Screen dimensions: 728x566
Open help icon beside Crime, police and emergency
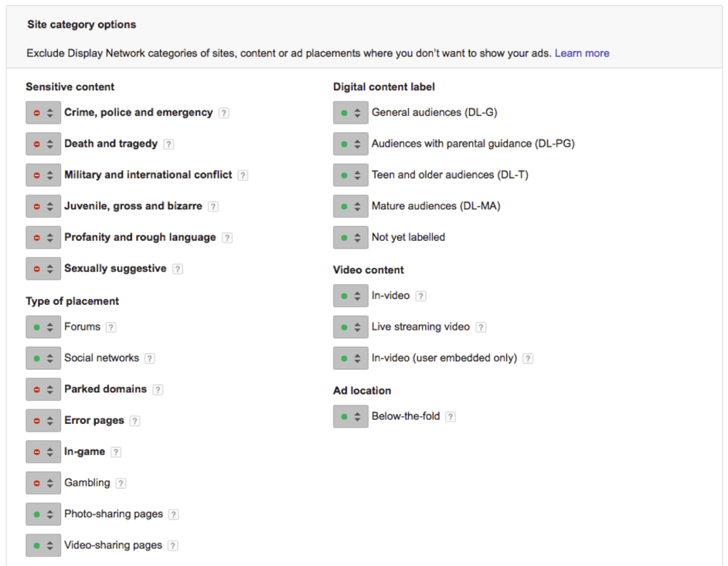[224, 113]
